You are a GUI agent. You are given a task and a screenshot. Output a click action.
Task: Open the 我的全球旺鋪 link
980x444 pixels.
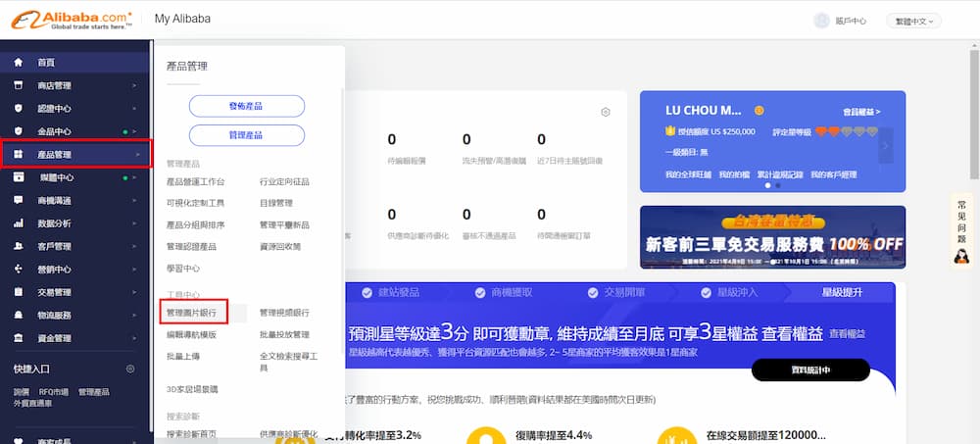click(688, 174)
